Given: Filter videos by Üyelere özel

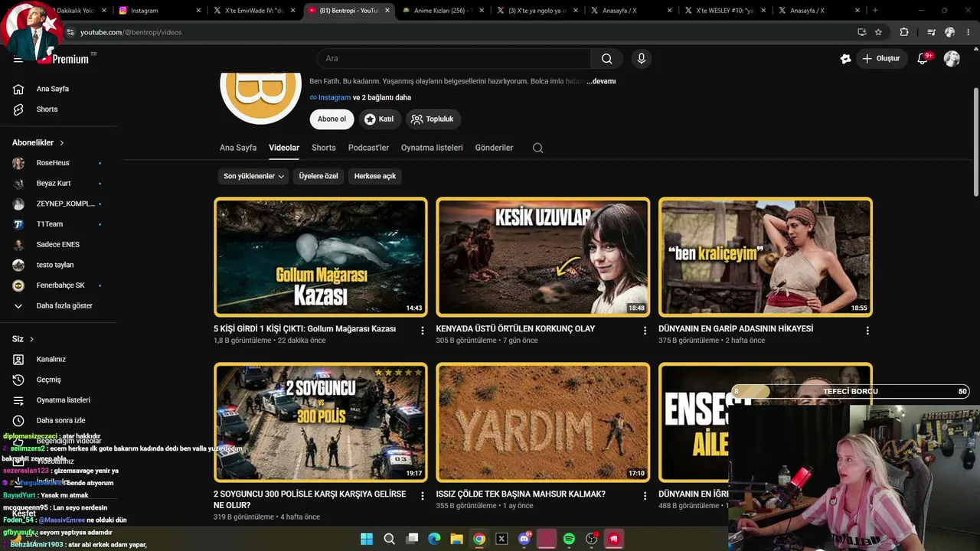Looking at the screenshot, I should (318, 176).
